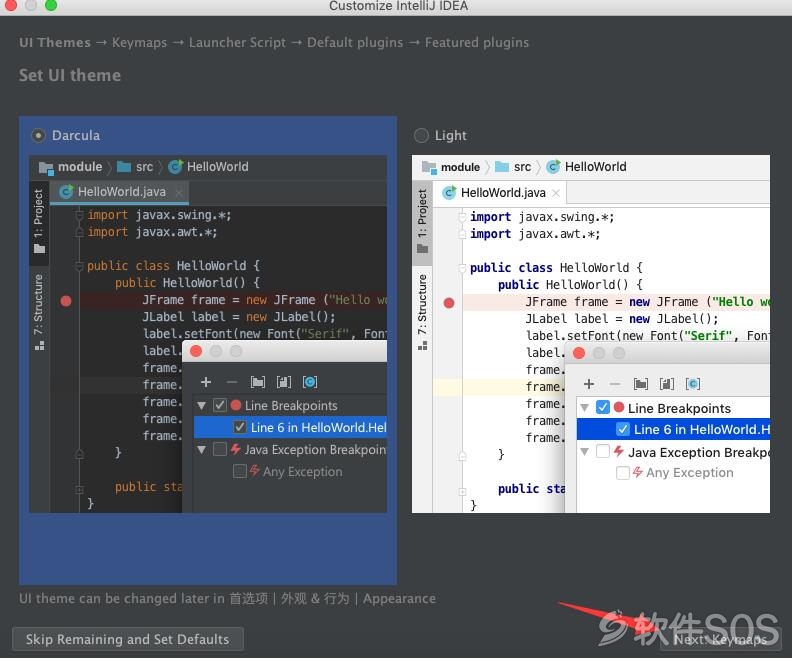
Task: Click the src folder icon in the Light preview
Action: [502, 167]
